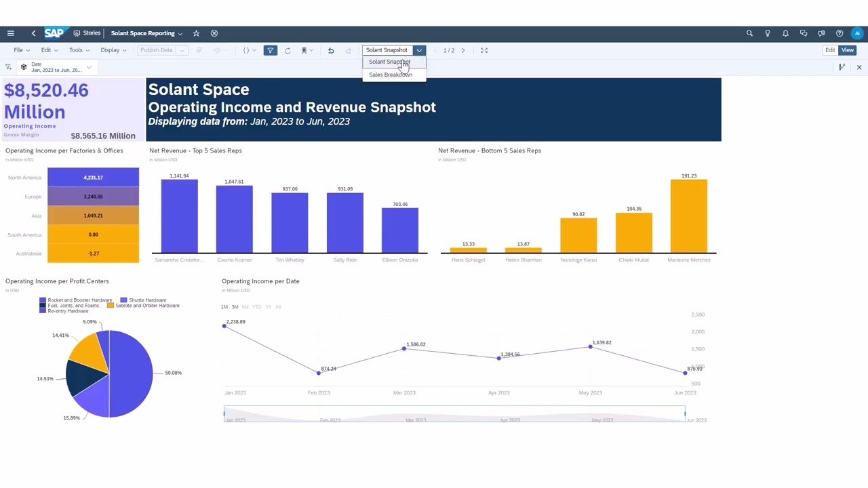The height and width of the screenshot is (488, 868).
Task: Open the Display menu
Action: tap(113, 50)
